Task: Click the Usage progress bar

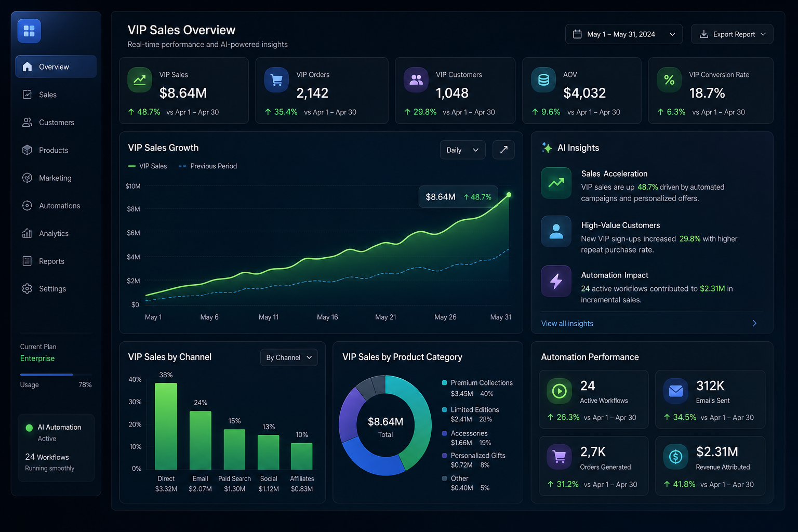Action: pos(56,374)
